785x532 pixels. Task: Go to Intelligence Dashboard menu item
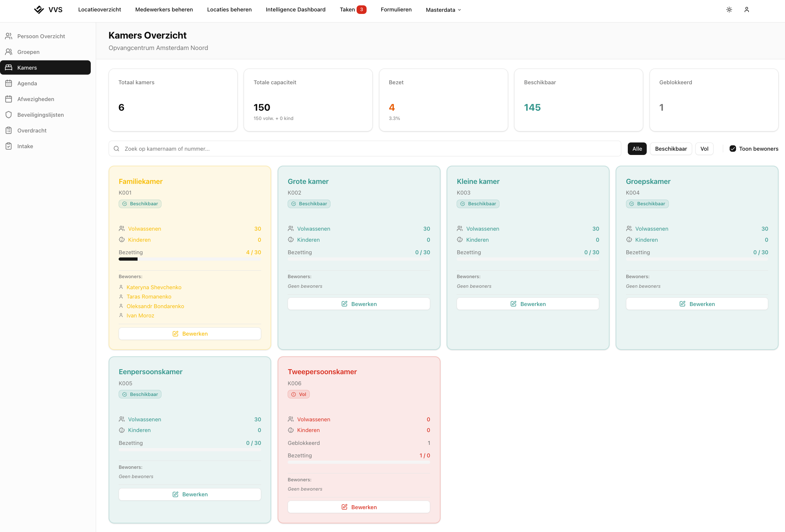pos(295,10)
